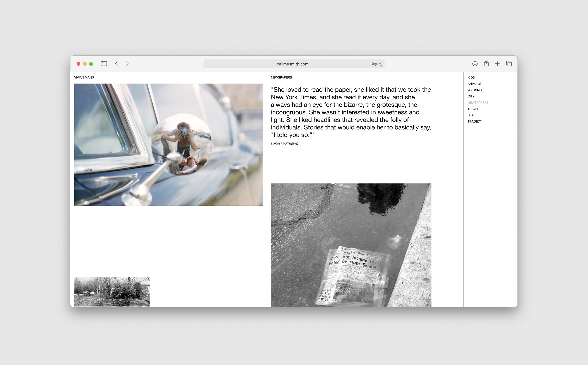Screen dimensions: 588x365
Task: Reload the page with the refresh icon
Action: [381, 64]
